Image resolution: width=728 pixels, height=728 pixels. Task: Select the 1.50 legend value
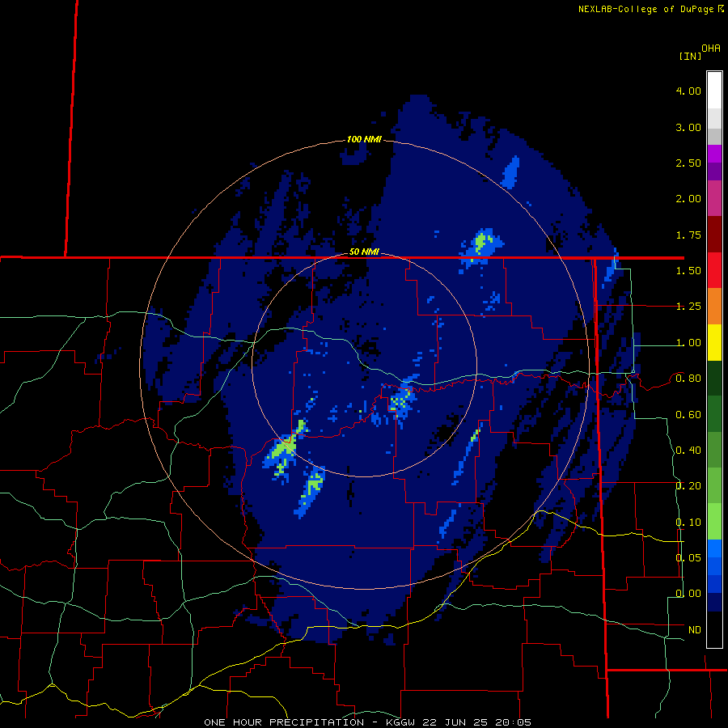click(x=688, y=270)
